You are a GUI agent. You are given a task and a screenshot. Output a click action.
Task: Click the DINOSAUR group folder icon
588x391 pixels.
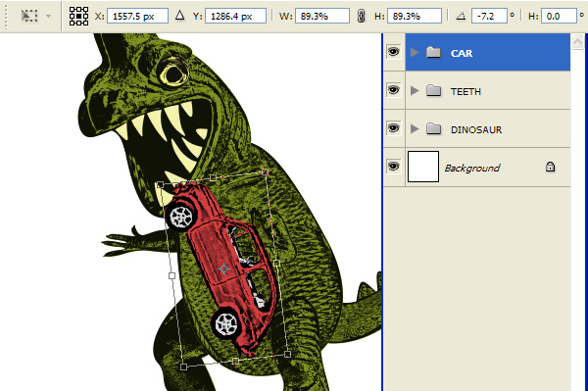tap(433, 128)
